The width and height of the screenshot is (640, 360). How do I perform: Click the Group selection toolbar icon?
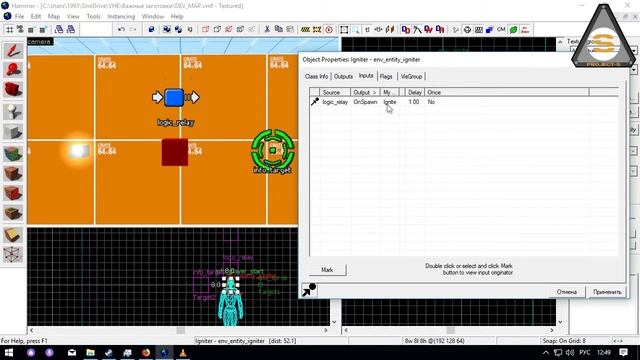pos(167,29)
